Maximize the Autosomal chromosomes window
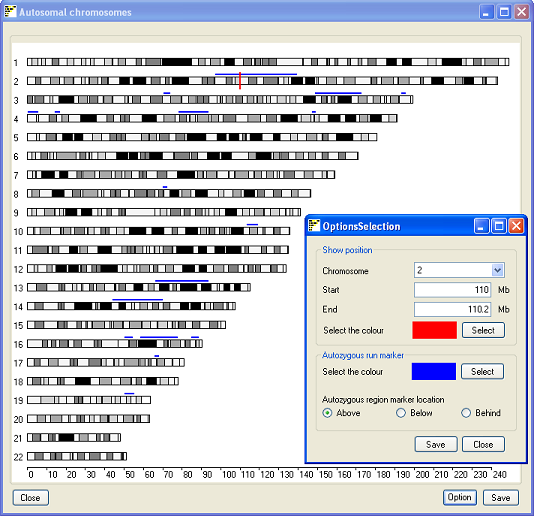The image size is (534, 516). click(504, 12)
